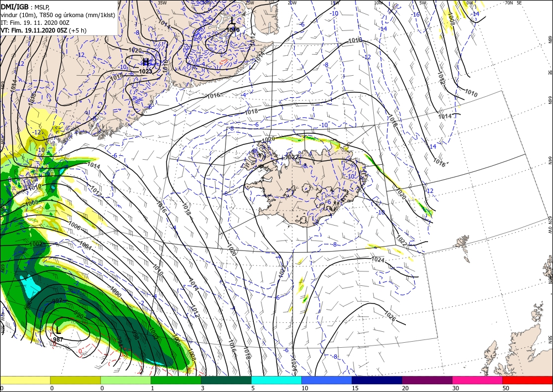Click the 987 low pressure value
The image size is (553, 392).
point(58,339)
